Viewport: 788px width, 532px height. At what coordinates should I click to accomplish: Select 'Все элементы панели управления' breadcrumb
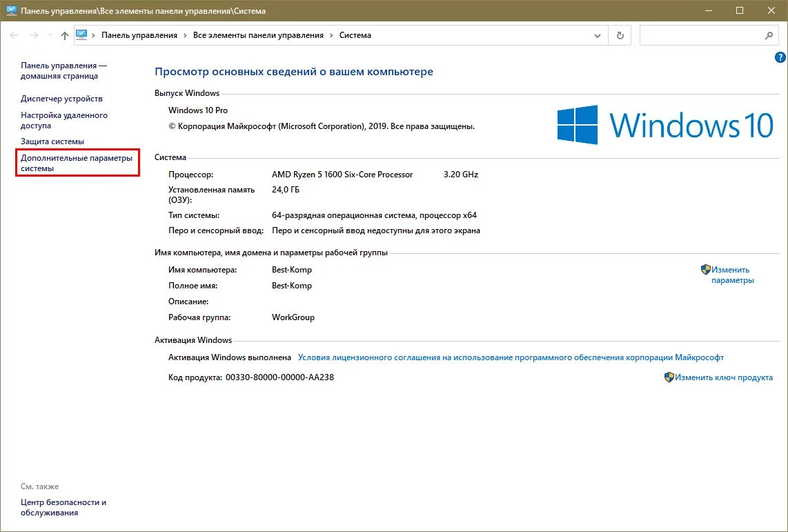coord(258,35)
